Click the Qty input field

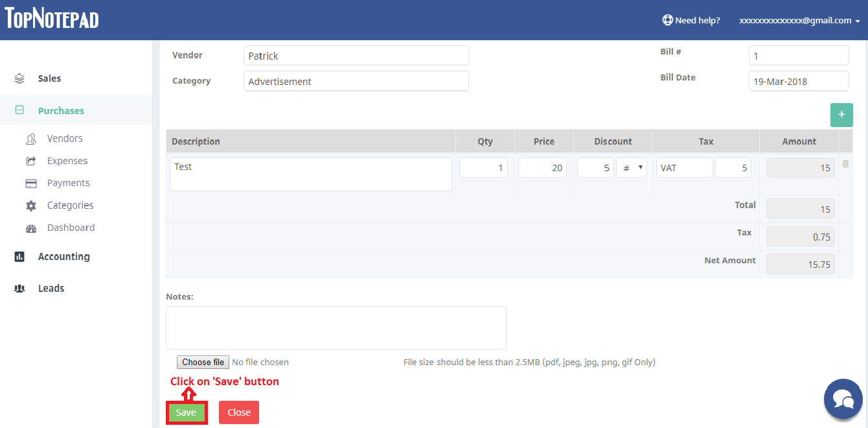coord(483,168)
